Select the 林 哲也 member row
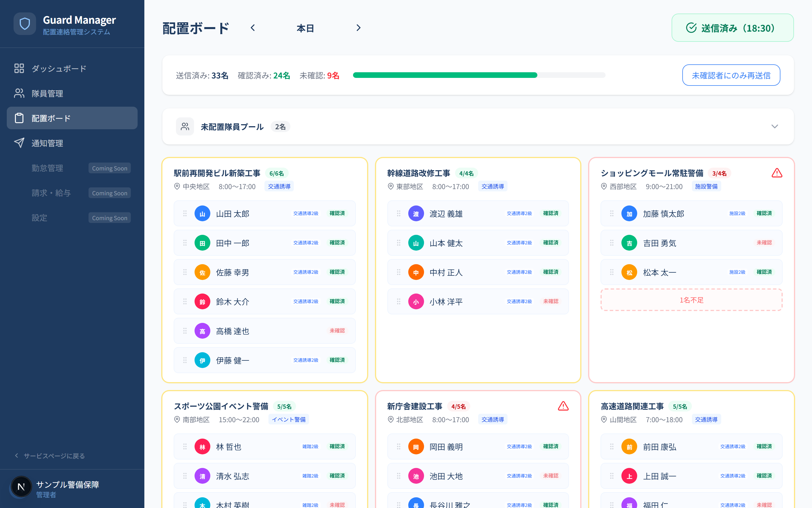Image resolution: width=812 pixels, height=508 pixels. pos(264,446)
